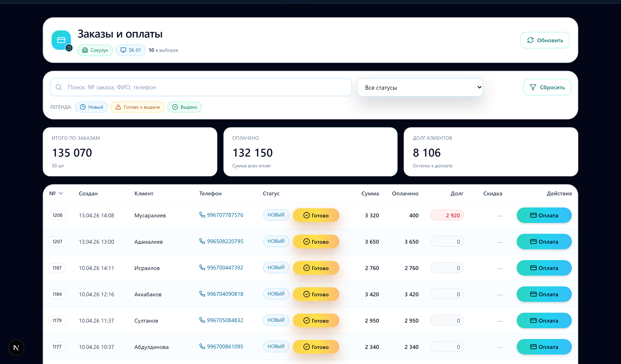This screenshot has height=364, width=621.
Task: Toggle the Готово к выдаче legend chip
Action: 138,107
